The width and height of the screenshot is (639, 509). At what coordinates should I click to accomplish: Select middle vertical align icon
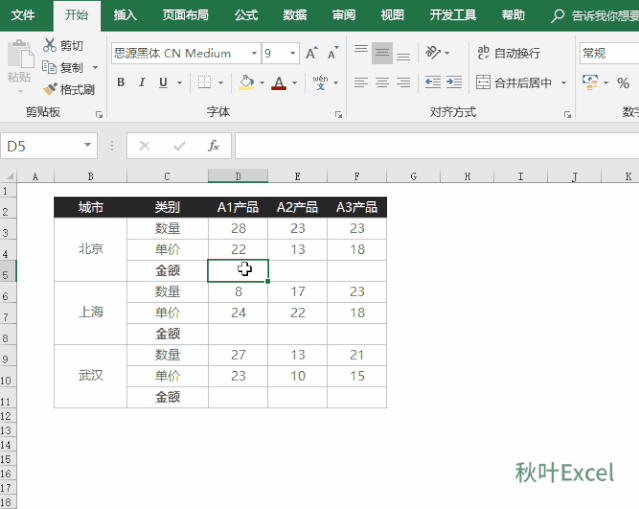(382, 53)
